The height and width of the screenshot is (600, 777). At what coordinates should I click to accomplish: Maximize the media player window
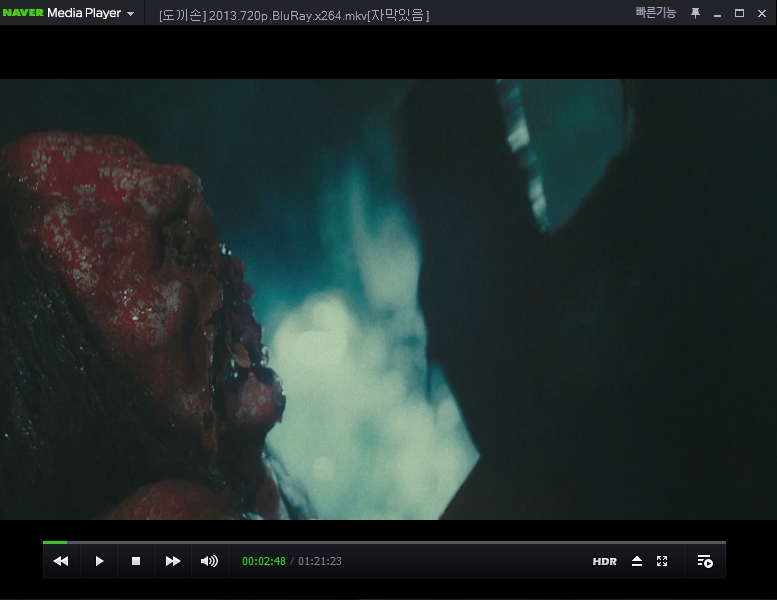[739, 13]
